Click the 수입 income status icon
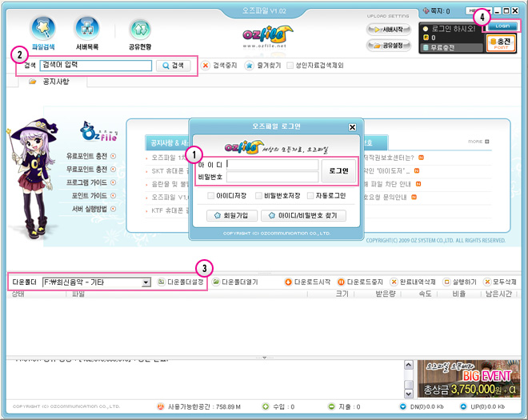This screenshot has width=528, height=420. (266, 406)
